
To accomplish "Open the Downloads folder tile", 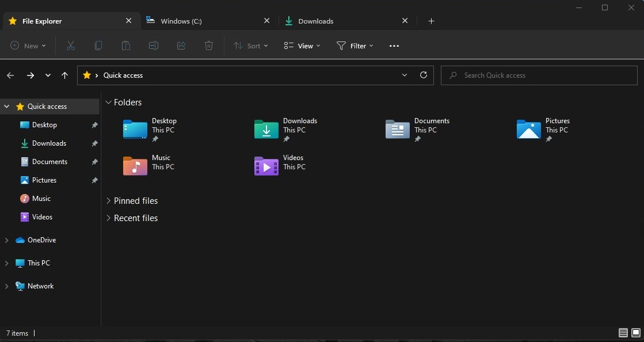I will click(x=286, y=130).
